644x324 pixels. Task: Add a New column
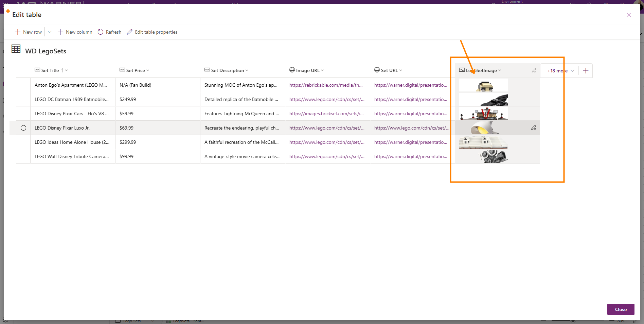coord(75,32)
